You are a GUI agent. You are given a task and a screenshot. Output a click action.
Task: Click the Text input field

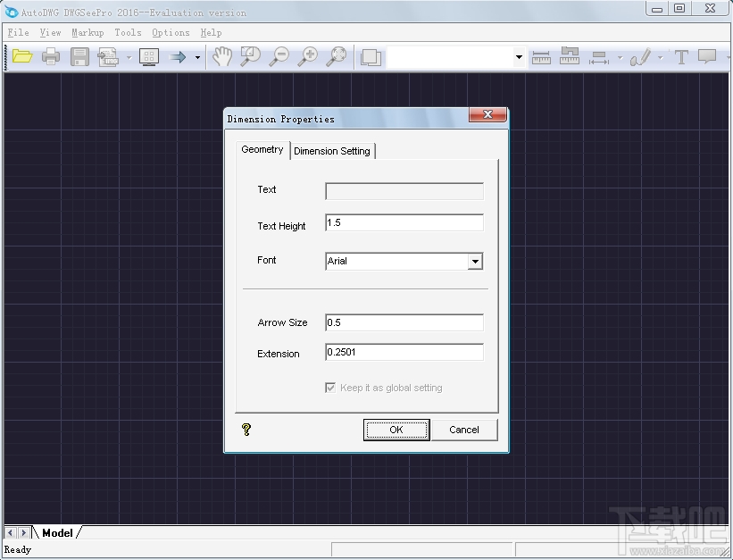click(404, 191)
